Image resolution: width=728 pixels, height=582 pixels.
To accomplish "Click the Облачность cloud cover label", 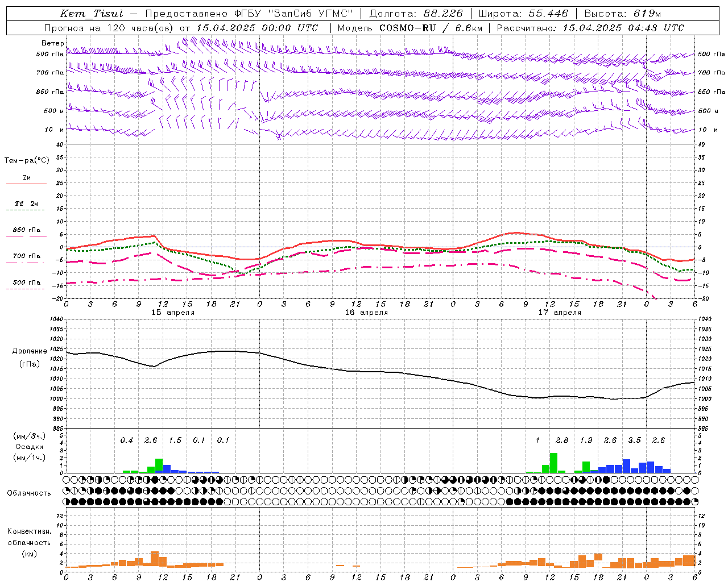I will click(x=29, y=493).
